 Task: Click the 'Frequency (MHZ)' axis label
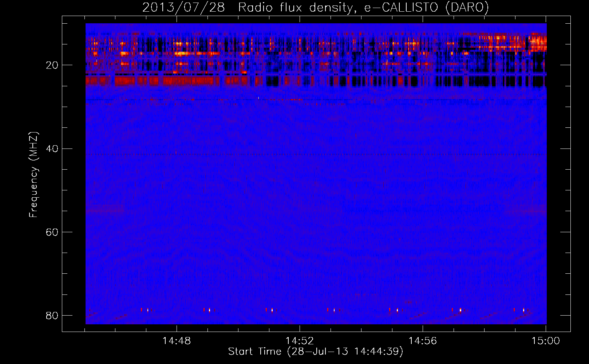tap(33, 175)
